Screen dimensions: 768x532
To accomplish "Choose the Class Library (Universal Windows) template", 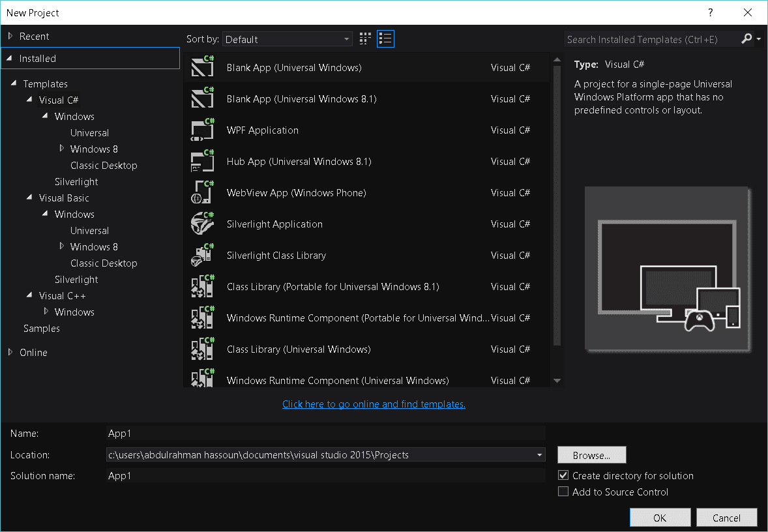I will point(202,349).
